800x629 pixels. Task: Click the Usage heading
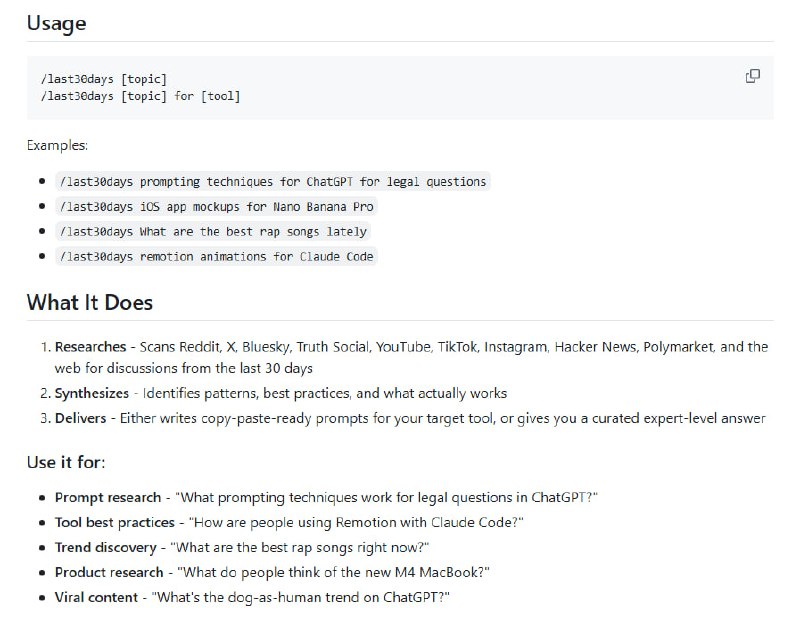point(56,23)
